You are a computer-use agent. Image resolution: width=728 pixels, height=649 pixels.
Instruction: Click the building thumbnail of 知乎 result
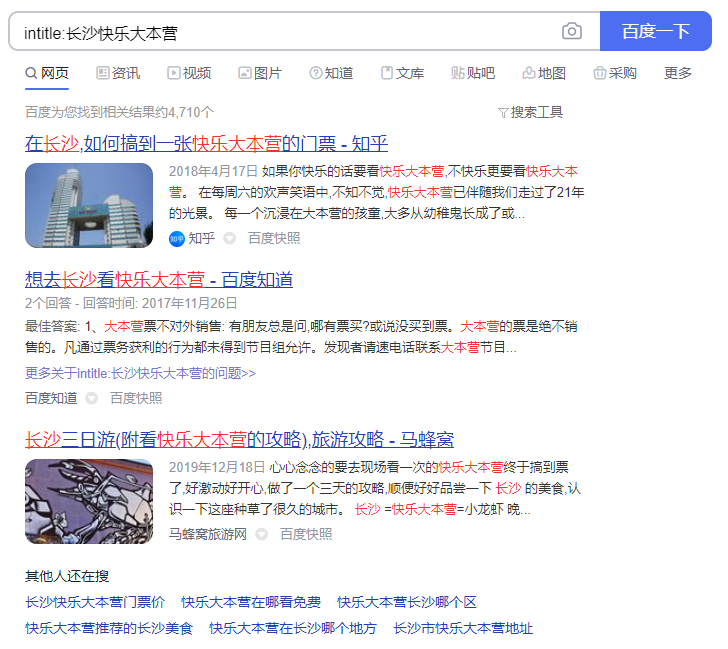[89, 205]
